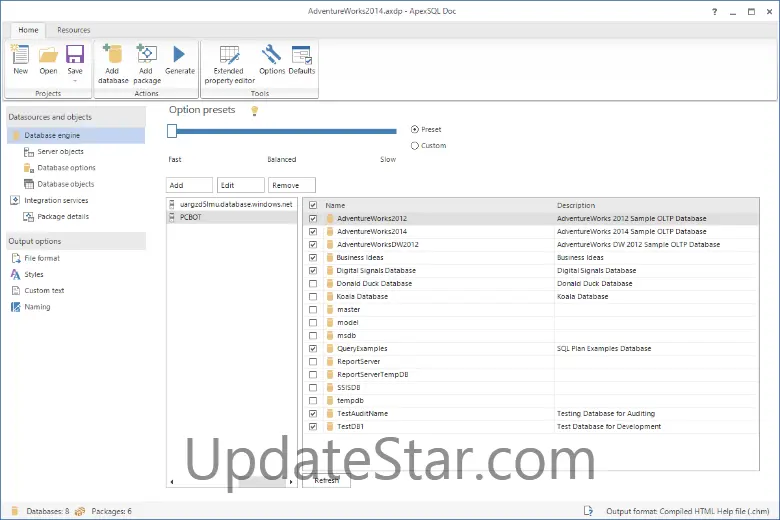The height and width of the screenshot is (520, 780).
Task: Switch to the Home ribbon tab
Action: point(28,30)
